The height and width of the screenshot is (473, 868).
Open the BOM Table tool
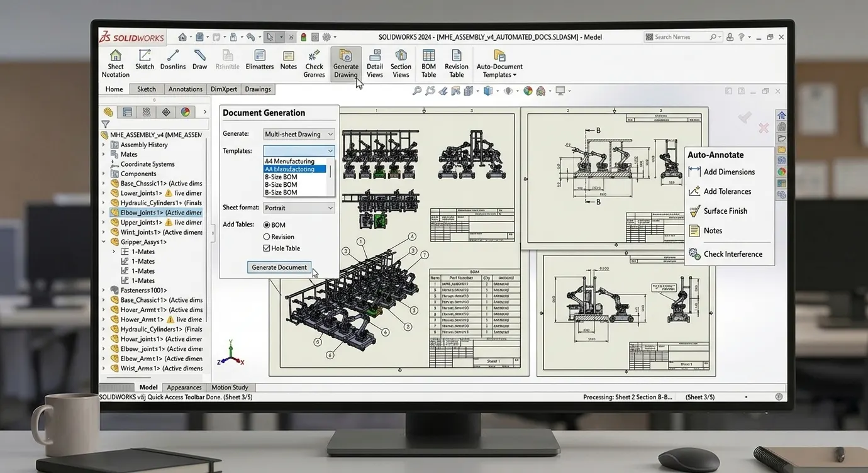pyautogui.click(x=428, y=64)
